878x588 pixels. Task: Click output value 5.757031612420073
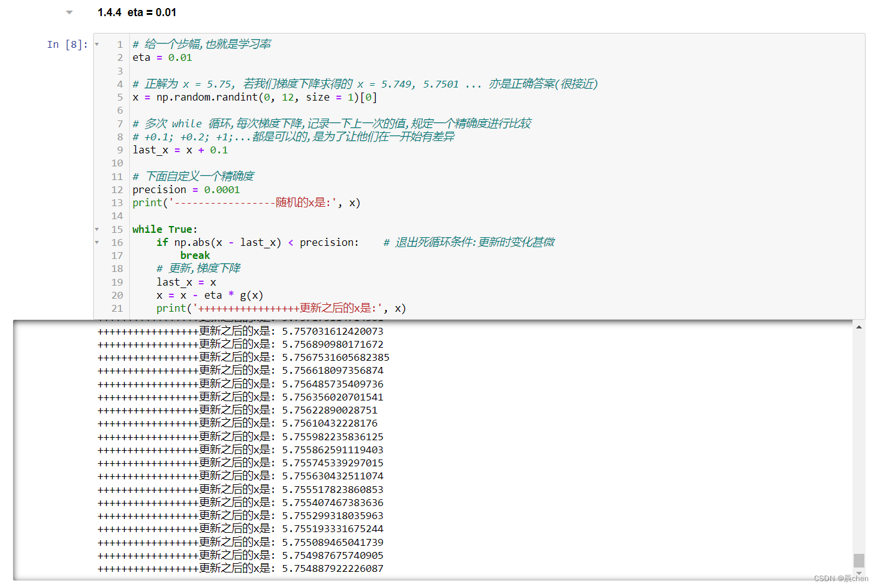[333, 332]
